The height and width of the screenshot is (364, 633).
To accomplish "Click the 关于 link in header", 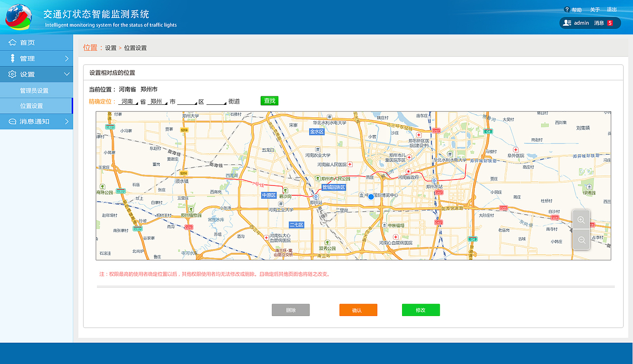I will [595, 10].
